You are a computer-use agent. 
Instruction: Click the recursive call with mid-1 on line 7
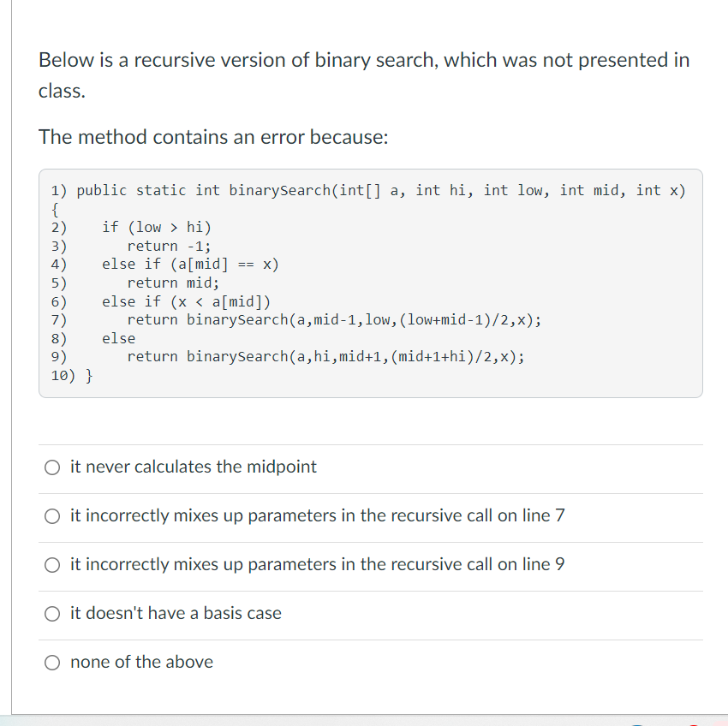pyautogui.click(x=334, y=319)
